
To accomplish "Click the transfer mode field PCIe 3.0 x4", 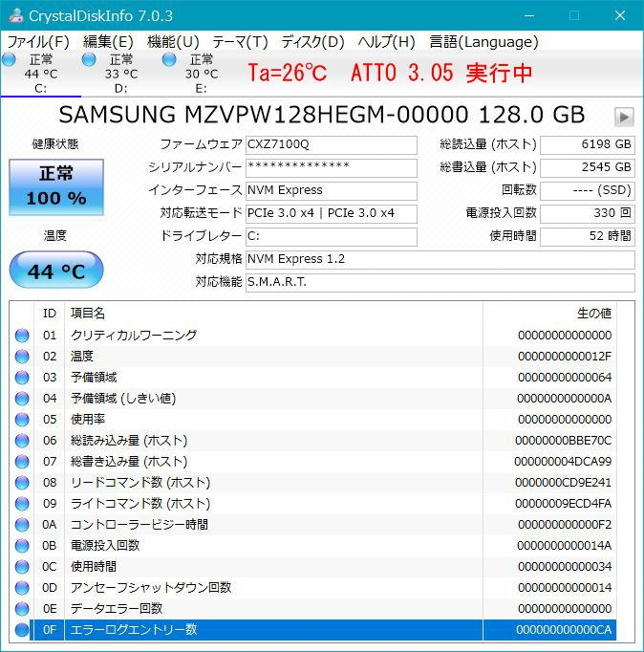I will click(332, 214).
